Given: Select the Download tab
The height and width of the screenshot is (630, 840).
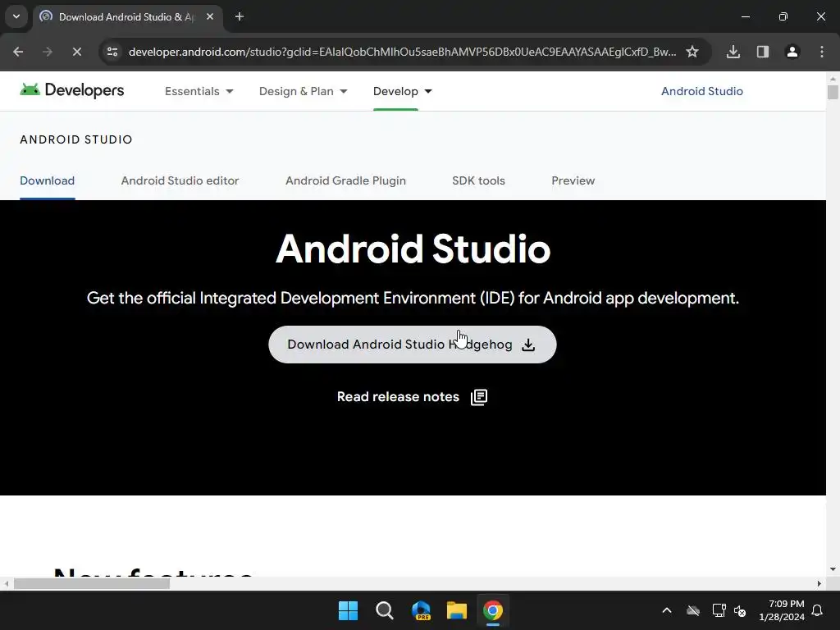Looking at the screenshot, I should 47,180.
